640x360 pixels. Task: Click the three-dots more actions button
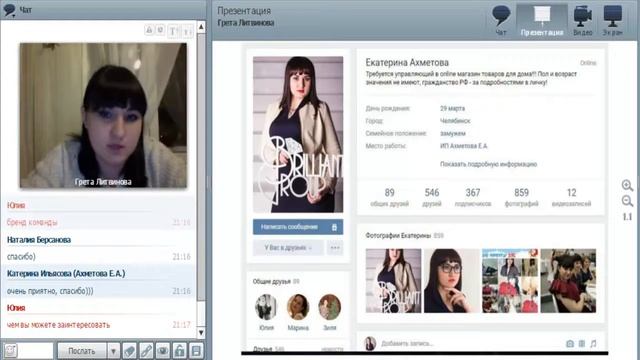click(x=335, y=247)
